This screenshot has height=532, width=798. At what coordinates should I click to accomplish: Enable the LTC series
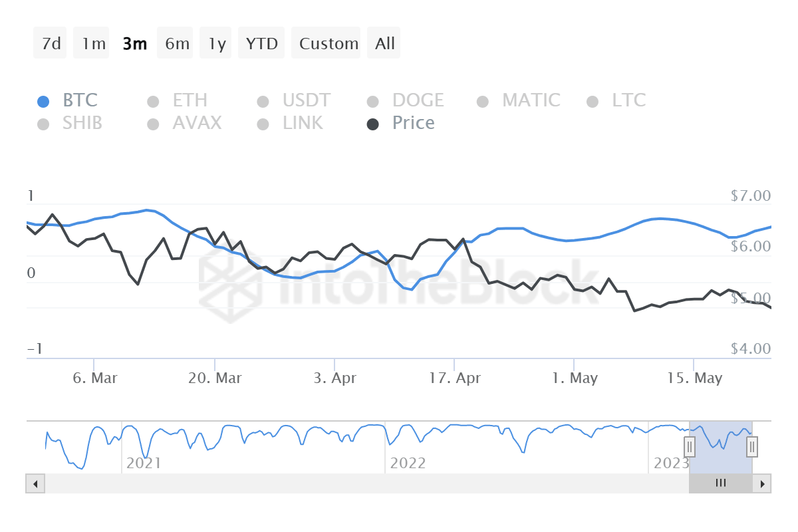[628, 100]
